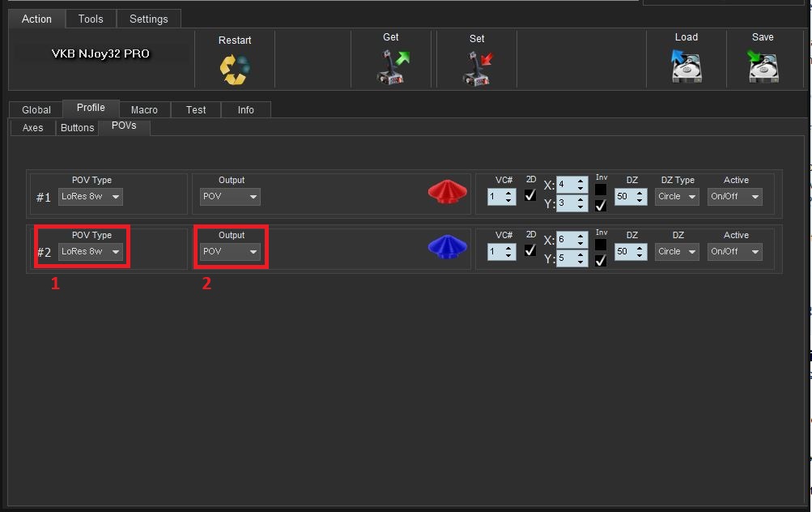Select the POVs sub-tab

[125, 126]
